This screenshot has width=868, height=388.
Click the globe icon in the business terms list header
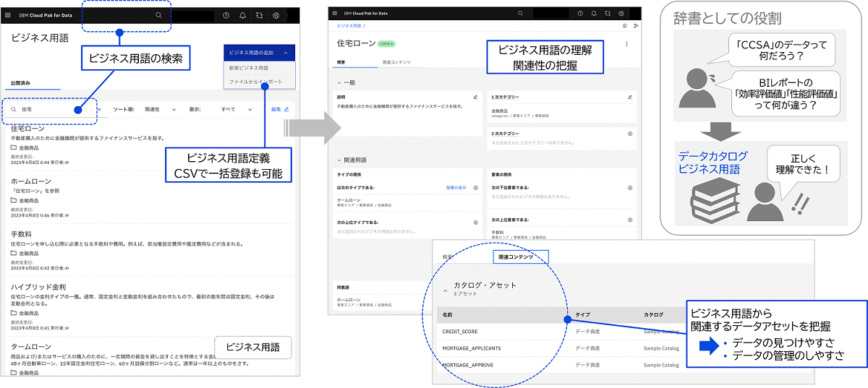276,15
